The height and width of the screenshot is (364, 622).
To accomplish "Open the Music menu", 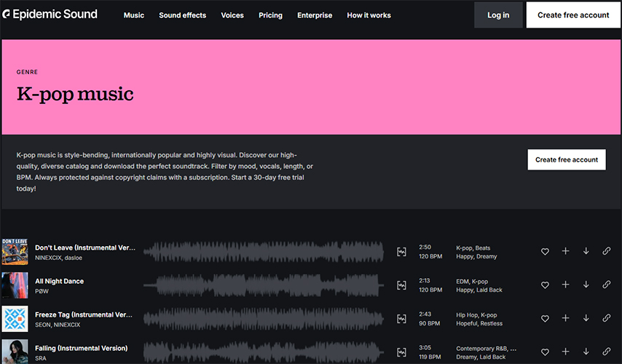I will [x=134, y=15].
